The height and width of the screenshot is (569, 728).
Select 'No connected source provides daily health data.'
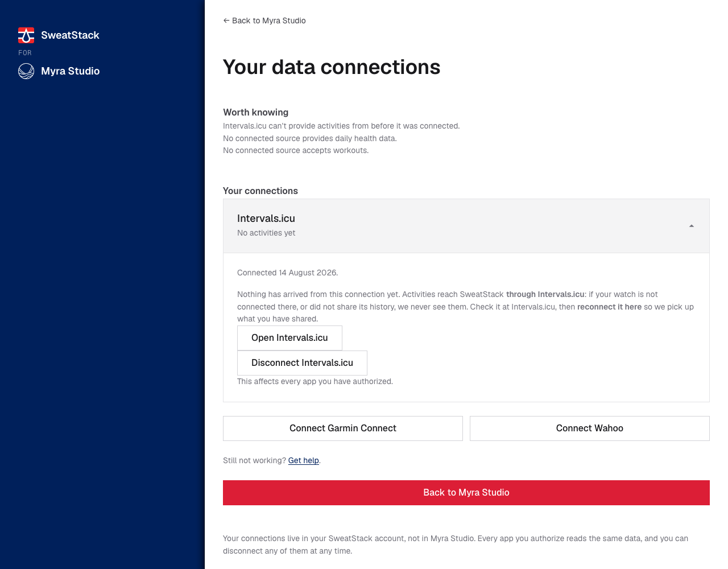[x=310, y=138]
